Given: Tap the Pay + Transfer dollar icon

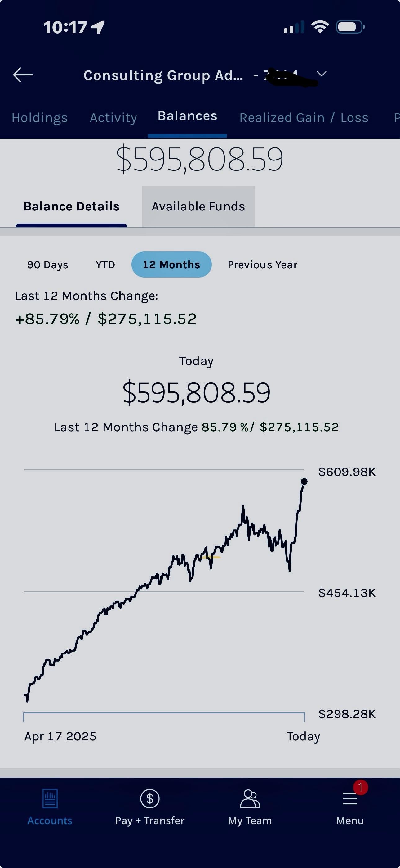Looking at the screenshot, I should (150, 798).
